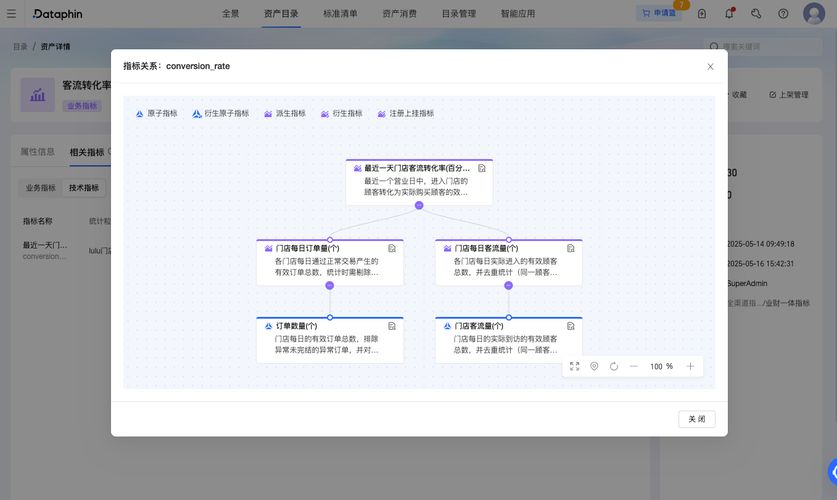Switch to 资产目录 tab
The width and height of the screenshot is (837, 500).
click(x=281, y=14)
